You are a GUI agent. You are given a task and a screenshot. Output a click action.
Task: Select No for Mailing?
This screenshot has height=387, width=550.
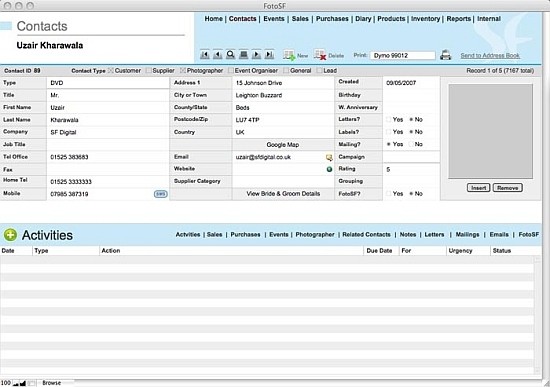[411, 144]
